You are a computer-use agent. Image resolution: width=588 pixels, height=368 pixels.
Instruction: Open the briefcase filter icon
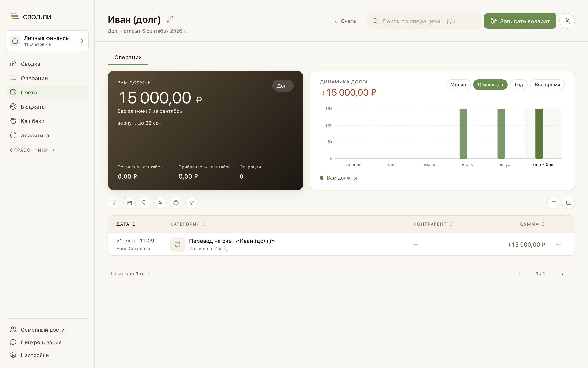point(176,203)
